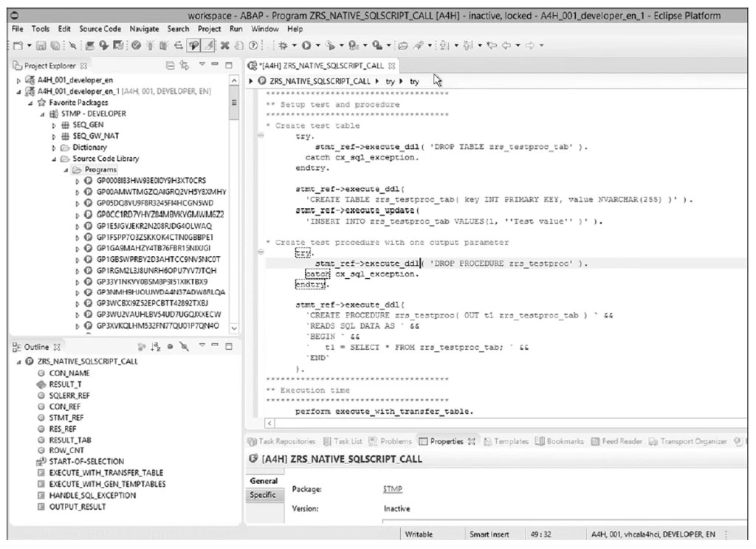Image resolution: width=756 pixels, height=549 pixels.
Task: Click the New toolbar icon
Action: point(18,45)
